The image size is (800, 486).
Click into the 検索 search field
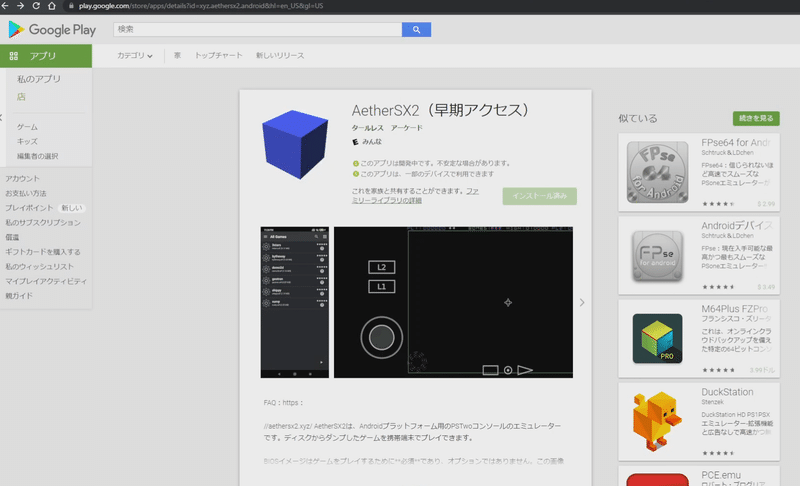point(257,30)
